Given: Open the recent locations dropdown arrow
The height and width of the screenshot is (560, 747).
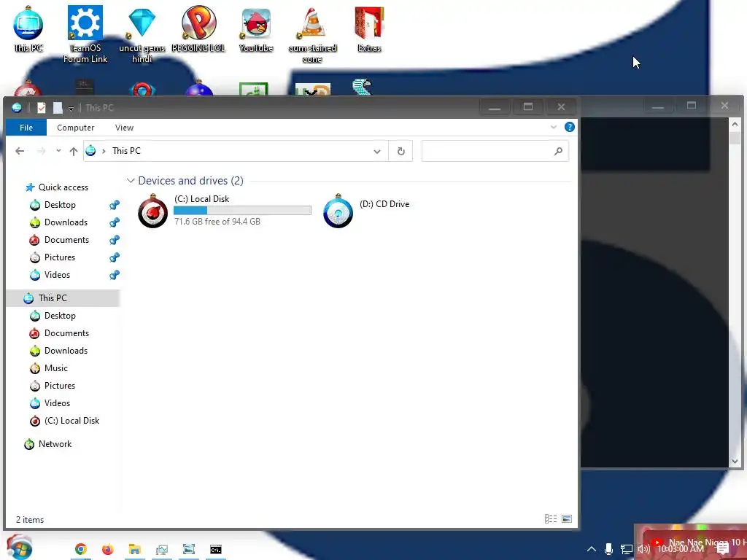Looking at the screenshot, I should click(x=58, y=150).
